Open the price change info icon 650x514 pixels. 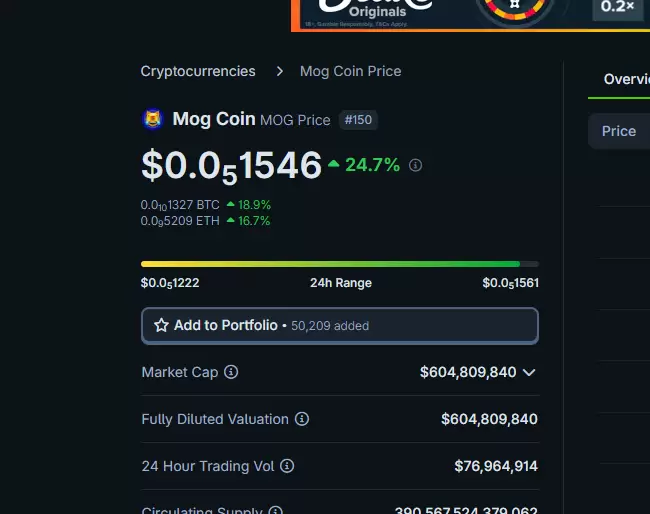[415, 165]
